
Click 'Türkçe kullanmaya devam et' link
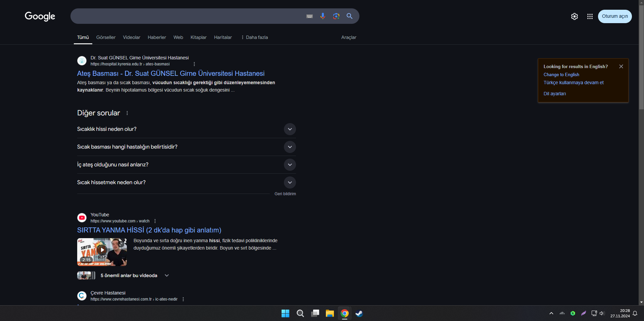pyautogui.click(x=574, y=83)
